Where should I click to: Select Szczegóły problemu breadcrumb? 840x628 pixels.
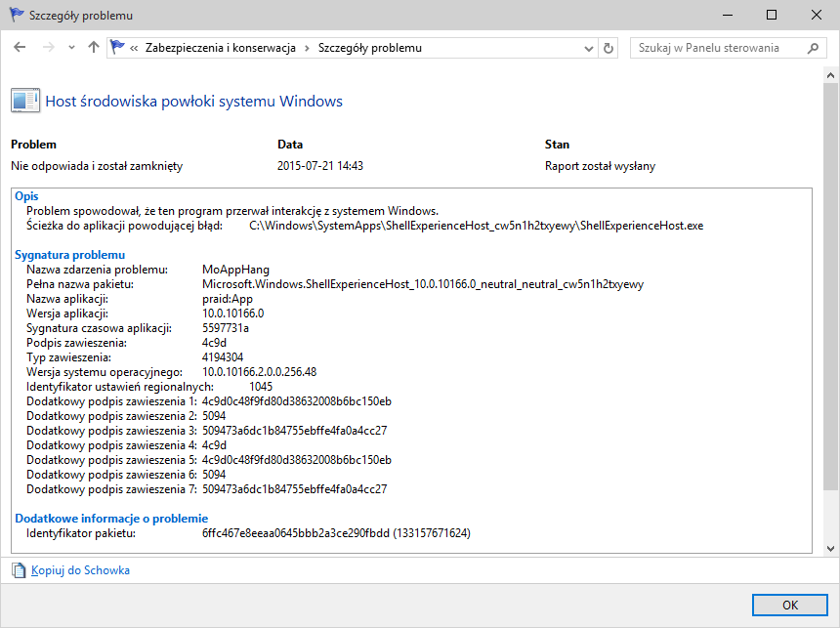[369, 48]
